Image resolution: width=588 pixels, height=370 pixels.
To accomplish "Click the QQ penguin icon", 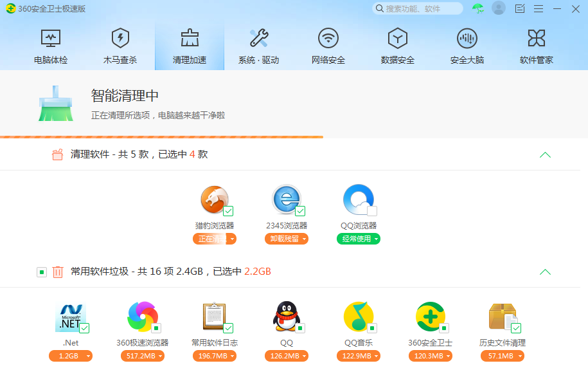I will pos(286,317).
